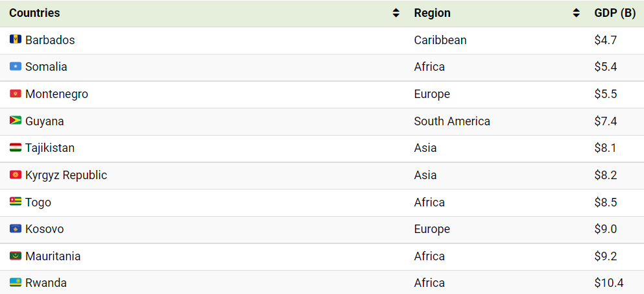The width and height of the screenshot is (644, 294).
Task: Open the Kyrgyz Republic country name
Action: 66,175
